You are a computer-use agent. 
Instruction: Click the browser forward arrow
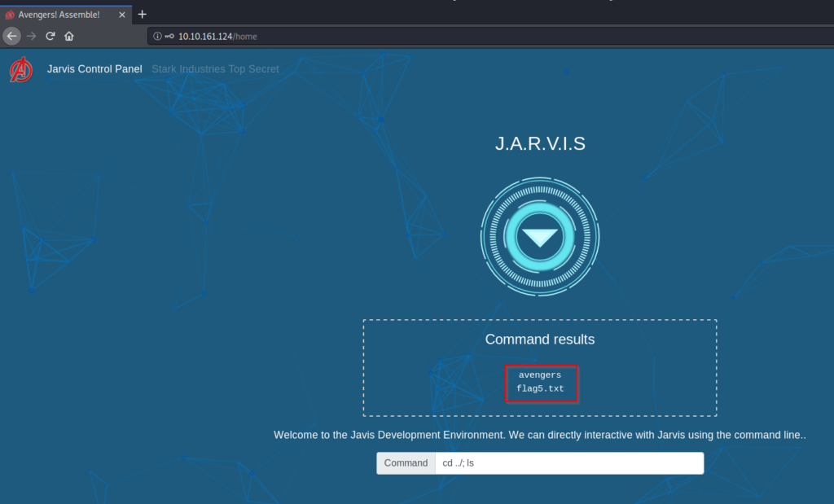point(32,36)
